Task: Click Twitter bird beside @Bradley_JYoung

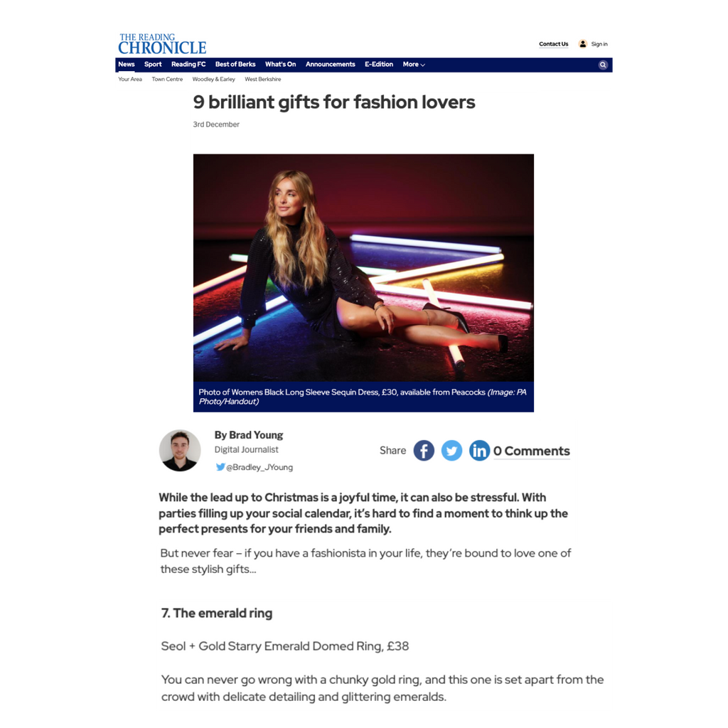Action: [220, 466]
